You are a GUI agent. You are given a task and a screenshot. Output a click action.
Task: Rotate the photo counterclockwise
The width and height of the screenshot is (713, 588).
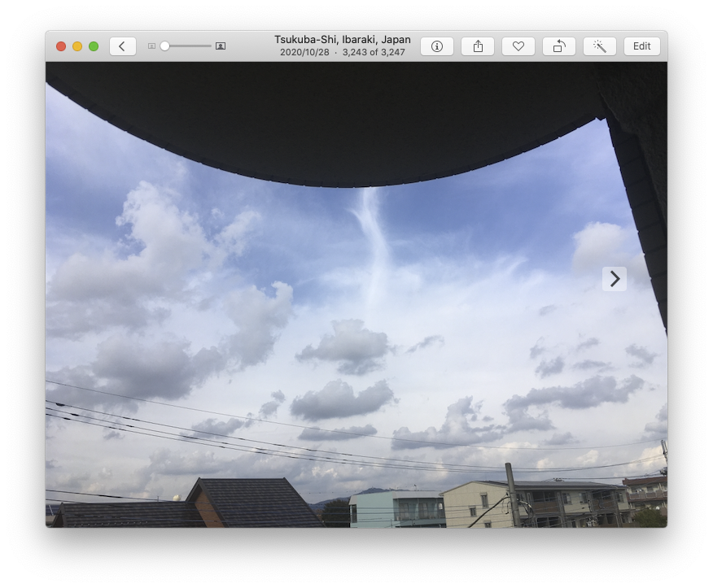559,46
